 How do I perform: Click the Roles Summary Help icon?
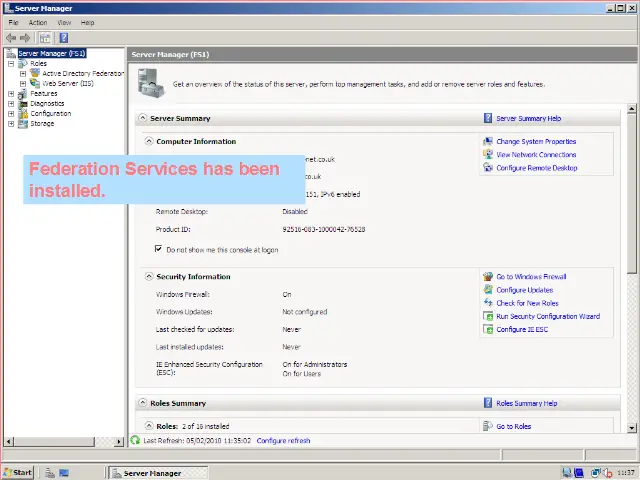point(488,403)
